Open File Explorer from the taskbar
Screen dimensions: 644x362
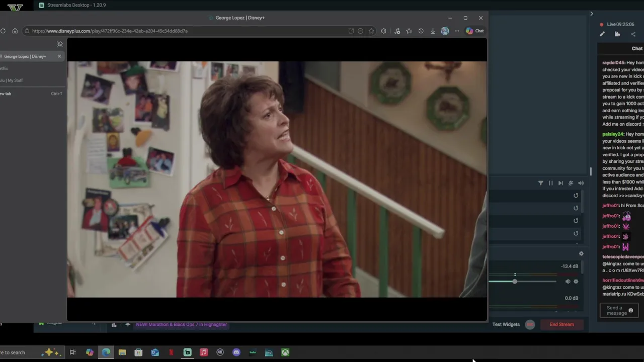[x=122, y=352]
